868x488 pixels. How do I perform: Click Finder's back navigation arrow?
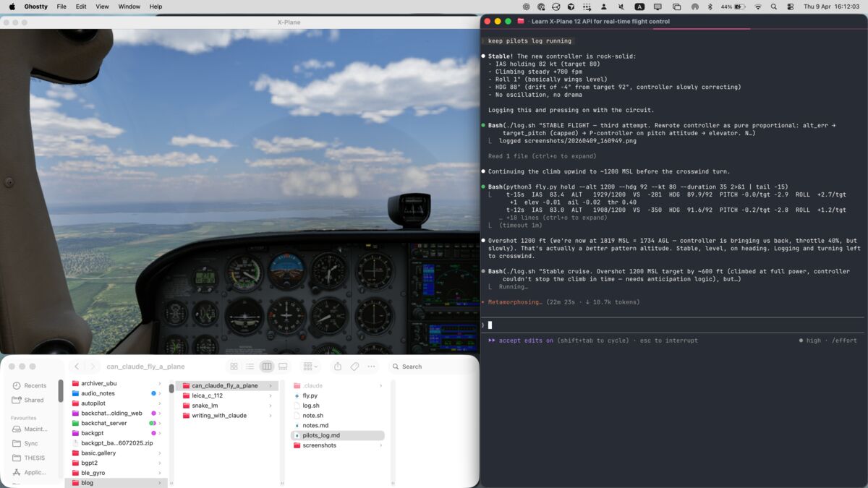click(77, 367)
